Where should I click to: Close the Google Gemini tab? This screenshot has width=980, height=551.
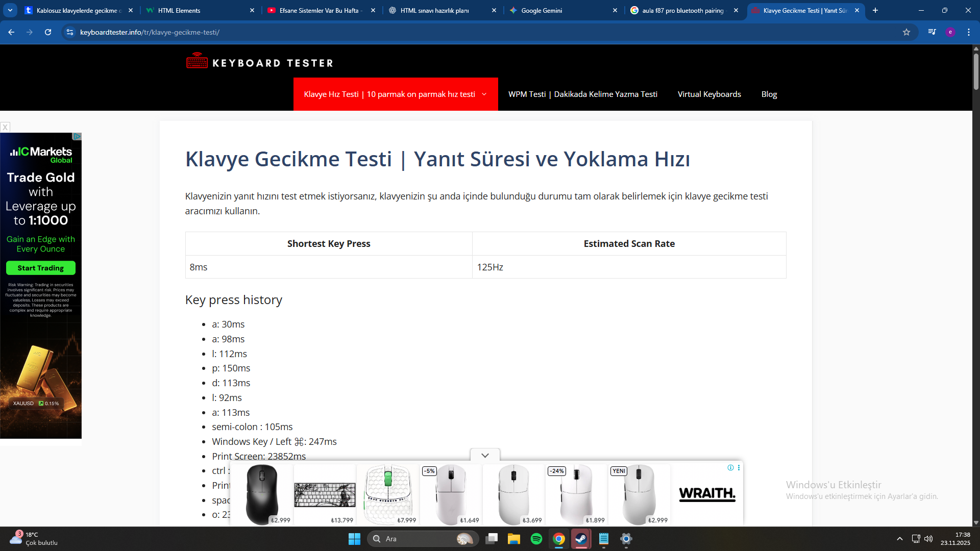click(x=615, y=10)
